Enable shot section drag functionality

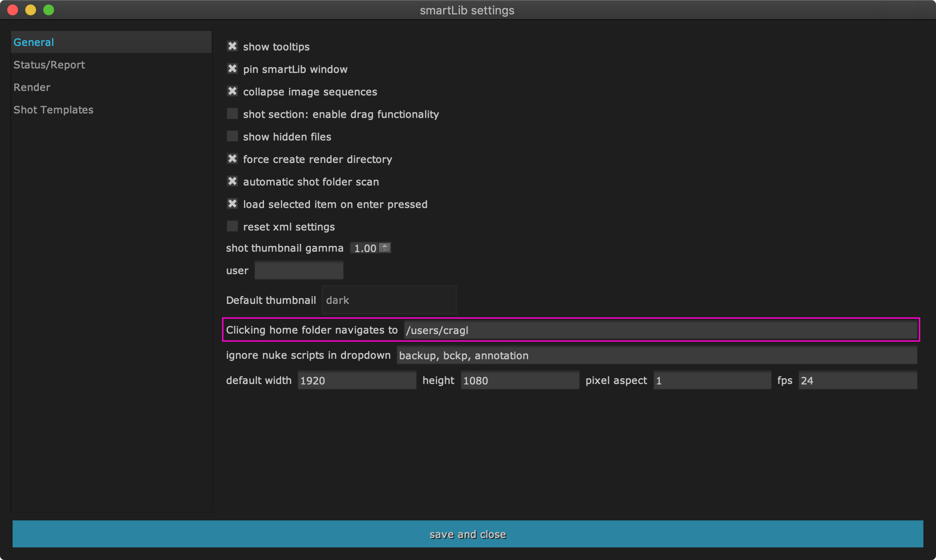coord(232,114)
